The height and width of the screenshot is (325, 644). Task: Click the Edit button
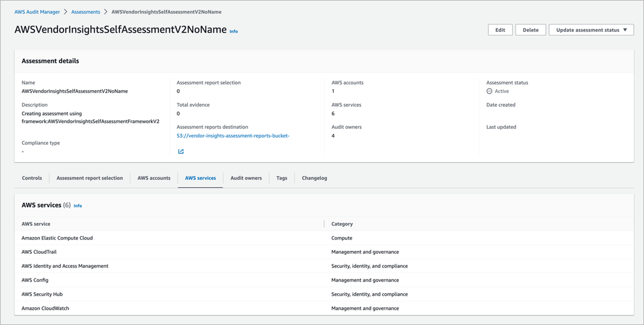[x=500, y=30]
